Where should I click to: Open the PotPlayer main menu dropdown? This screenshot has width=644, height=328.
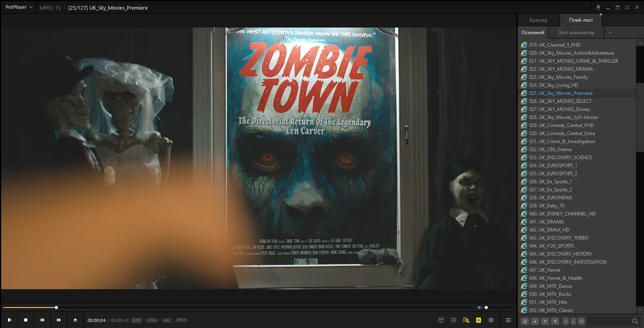tap(19, 7)
